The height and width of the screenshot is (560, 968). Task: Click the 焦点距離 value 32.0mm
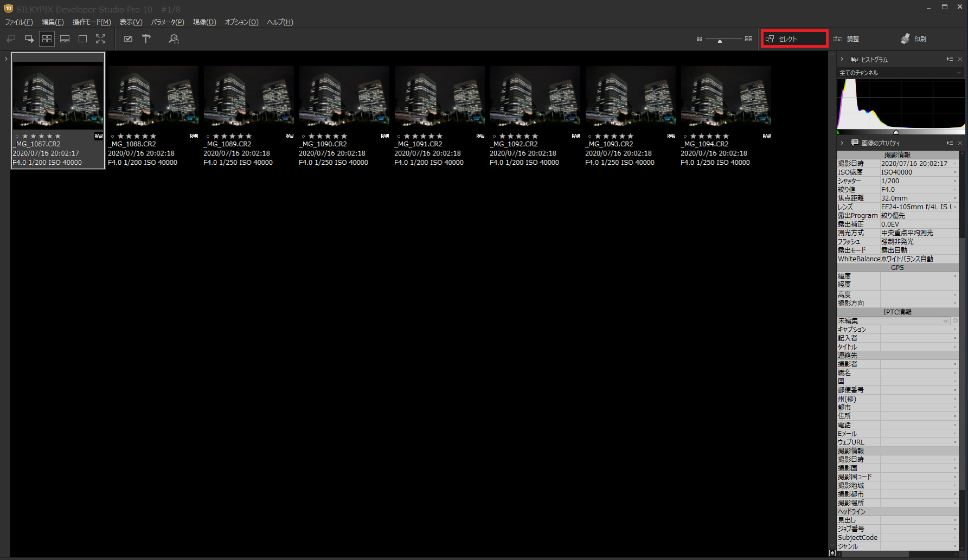(894, 198)
